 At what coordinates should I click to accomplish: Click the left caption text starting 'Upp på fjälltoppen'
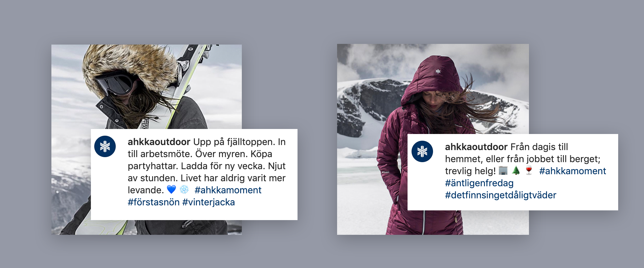[x=207, y=166]
